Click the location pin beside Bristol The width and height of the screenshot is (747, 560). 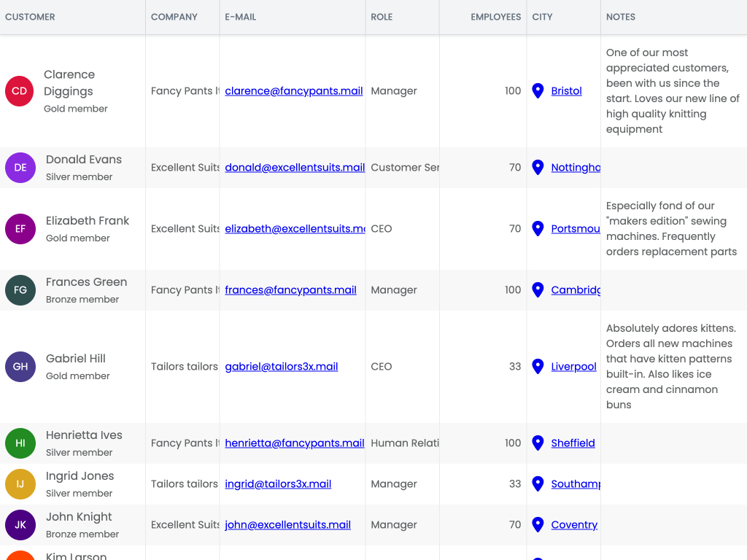[538, 91]
